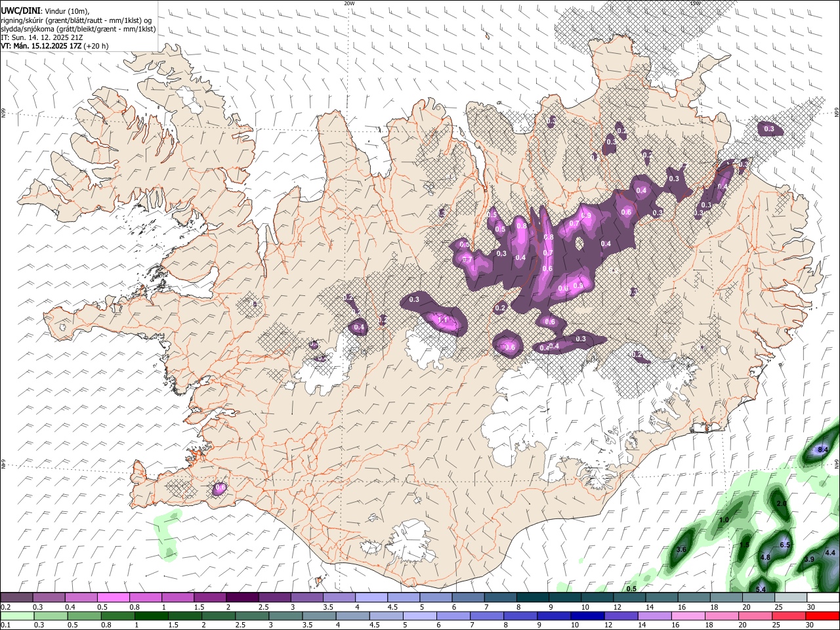Click the 'rigning/skúrir' description line
This screenshot has height=630, width=840.
pyautogui.click(x=76, y=20)
